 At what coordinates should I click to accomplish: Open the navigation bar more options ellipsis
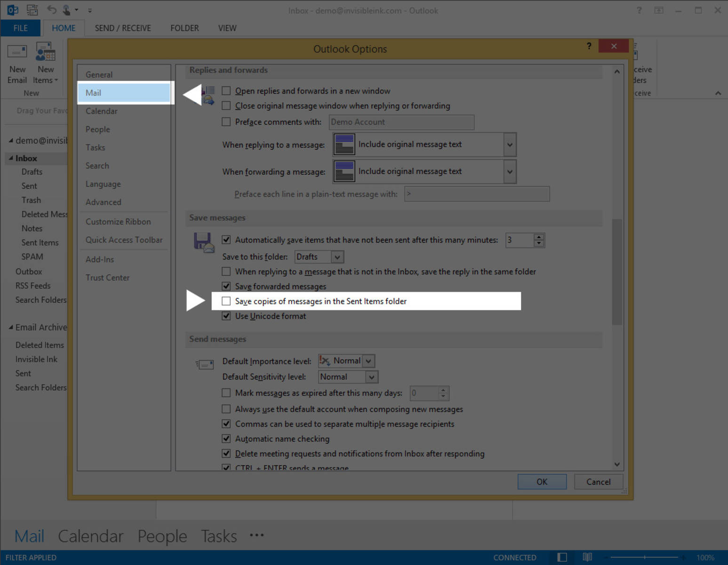point(257,535)
